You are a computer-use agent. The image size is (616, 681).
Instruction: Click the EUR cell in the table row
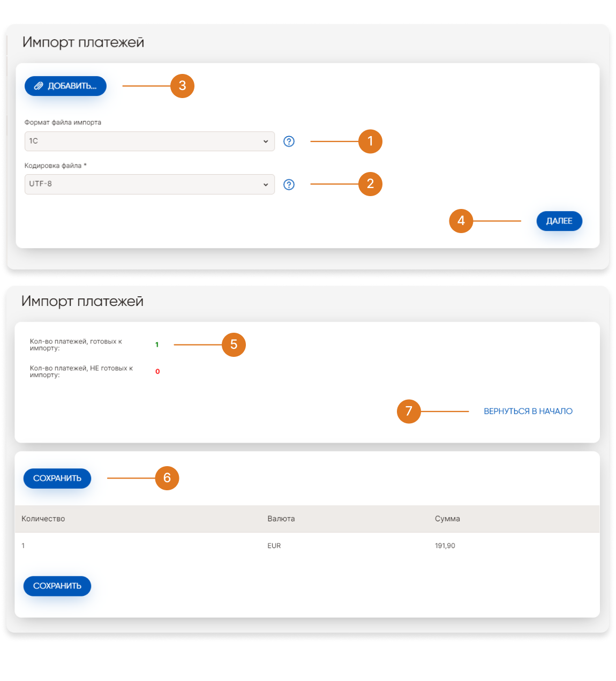click(274, 545)
